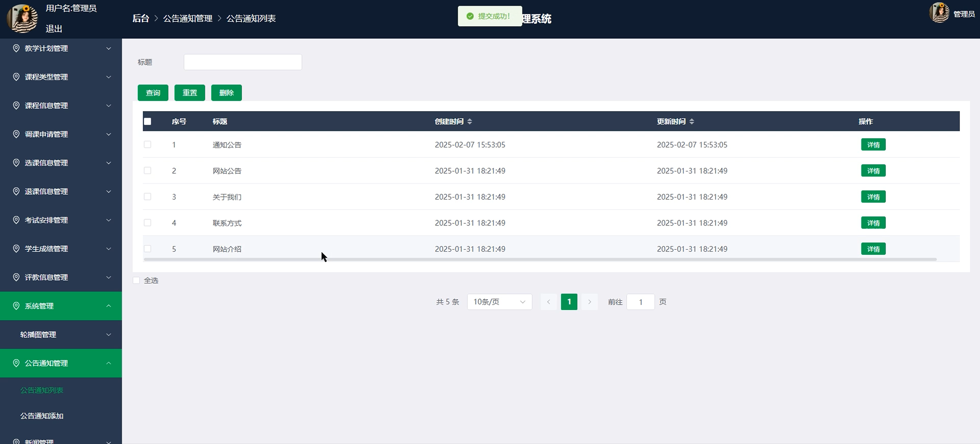
Task: Check the row for 关于我们
Action: 148,197
